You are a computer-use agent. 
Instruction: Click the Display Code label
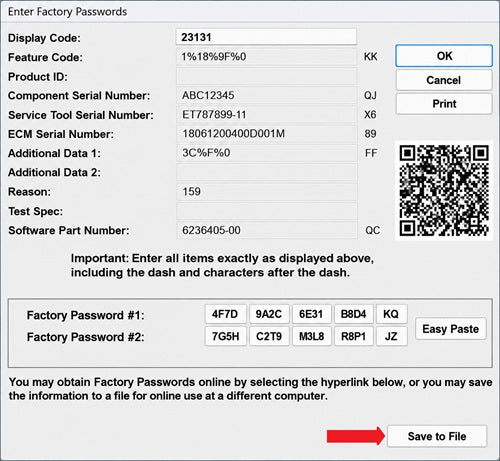[44, 38]
